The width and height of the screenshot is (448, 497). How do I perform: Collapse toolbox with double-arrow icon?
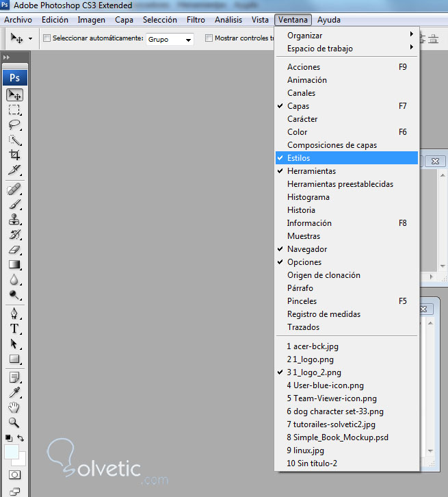(6, 58)
